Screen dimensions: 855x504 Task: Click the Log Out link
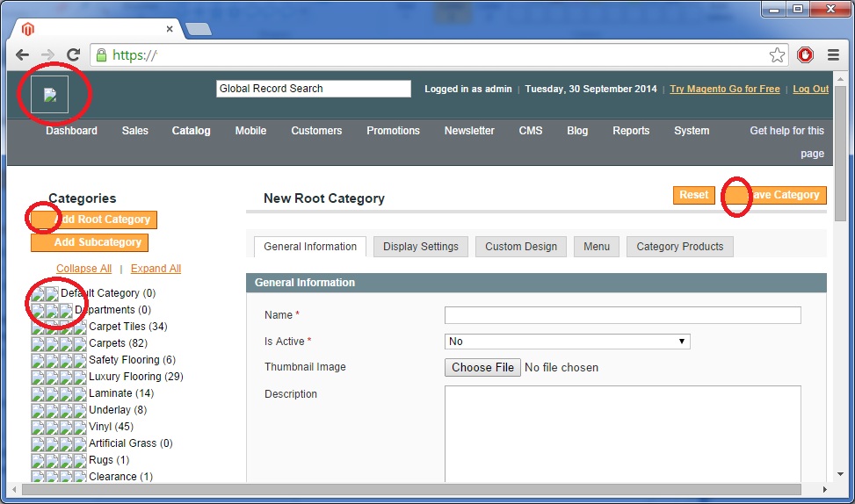[x=810, y=89]
